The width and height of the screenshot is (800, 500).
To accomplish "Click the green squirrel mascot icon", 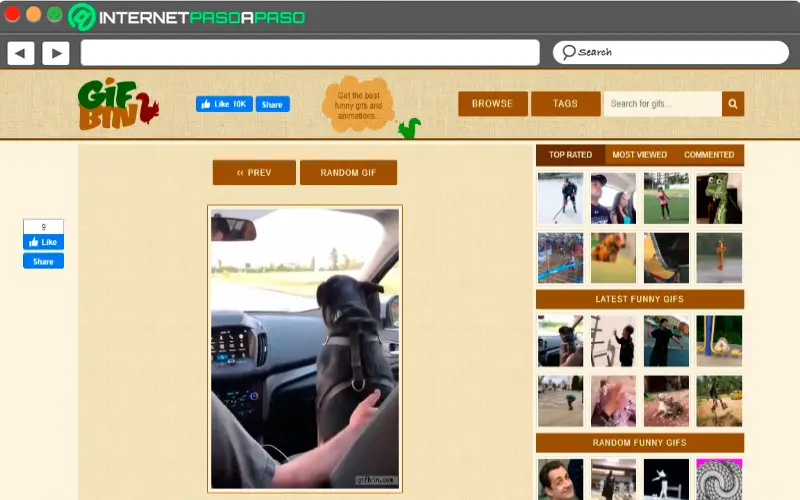I will [x=409, y=128].
